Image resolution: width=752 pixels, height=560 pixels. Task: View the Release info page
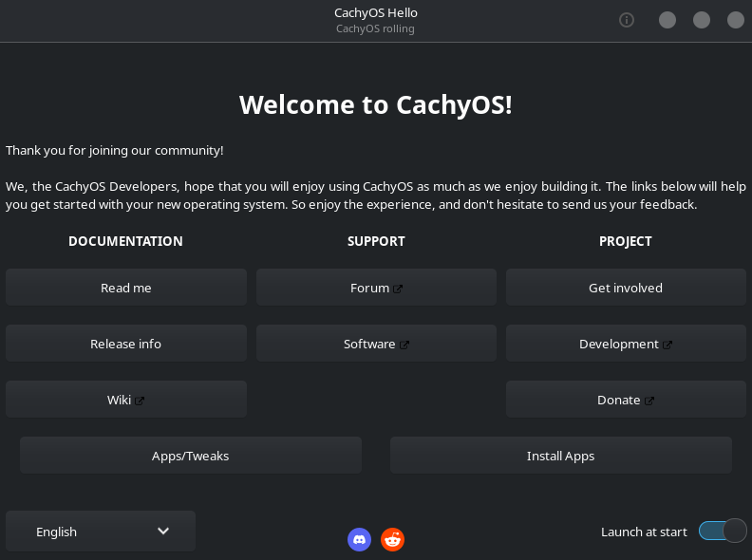click(x=126, y=344)
